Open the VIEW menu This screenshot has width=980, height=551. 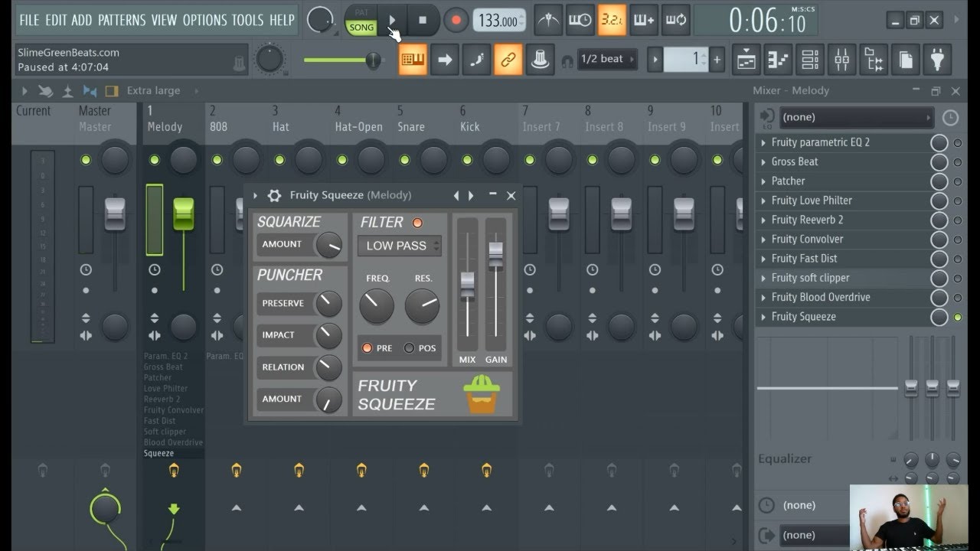163,20
